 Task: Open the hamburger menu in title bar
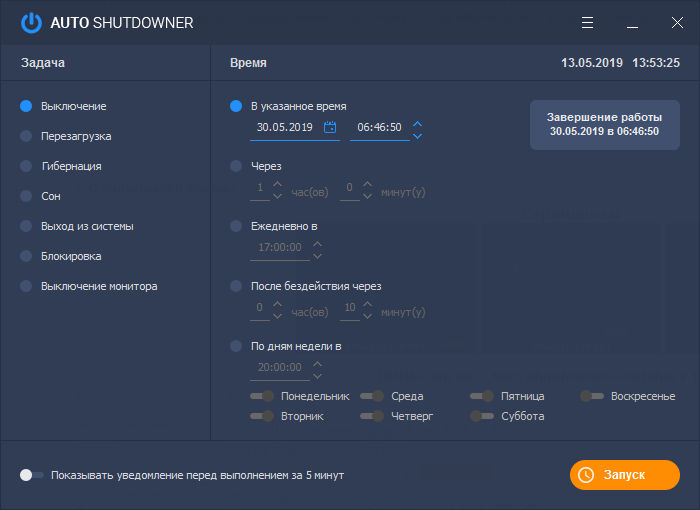(x=587, y=22)
